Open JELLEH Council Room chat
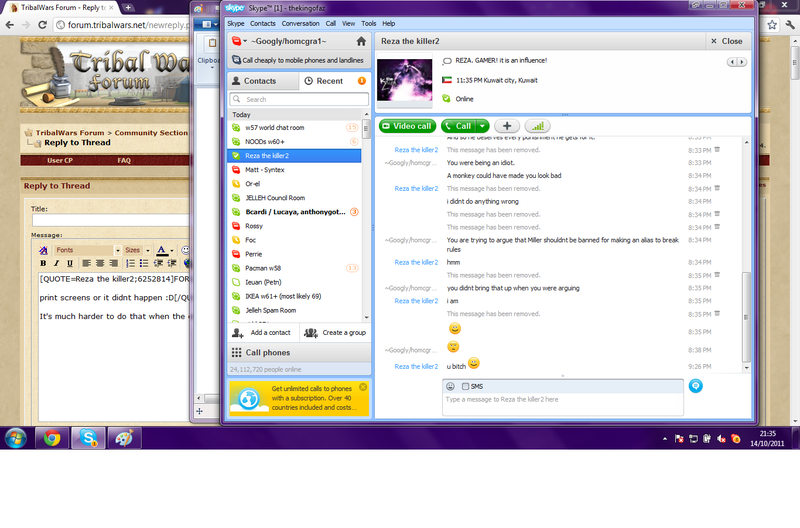The height and width of the screenshot is (528, 800). coord(294,198)
